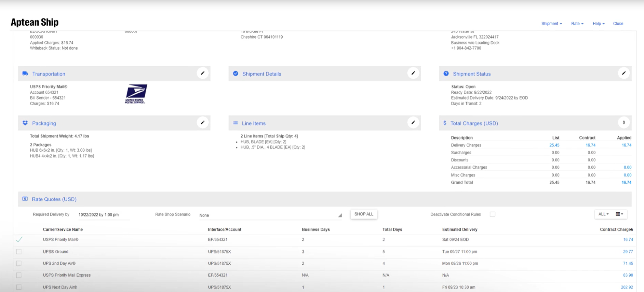This screenshot has width=644, height=292.
Task: Click the USPS logo image
Action: click(x=136, y=94)
